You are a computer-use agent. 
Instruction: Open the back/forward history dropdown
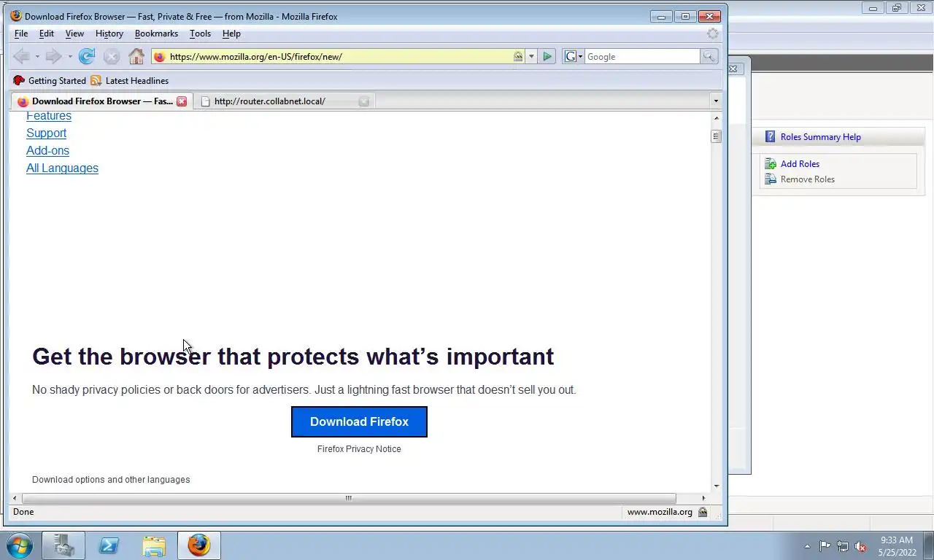coord(70,56)
